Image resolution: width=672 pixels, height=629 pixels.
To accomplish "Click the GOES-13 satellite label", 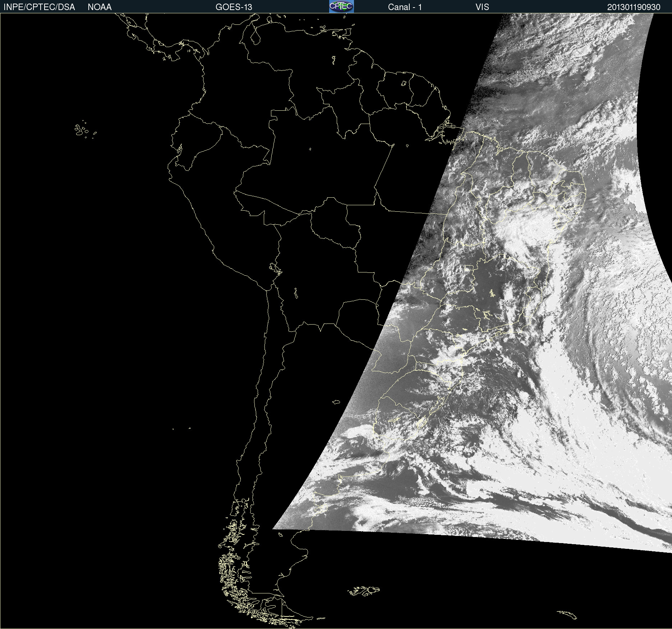I will 234,7.
